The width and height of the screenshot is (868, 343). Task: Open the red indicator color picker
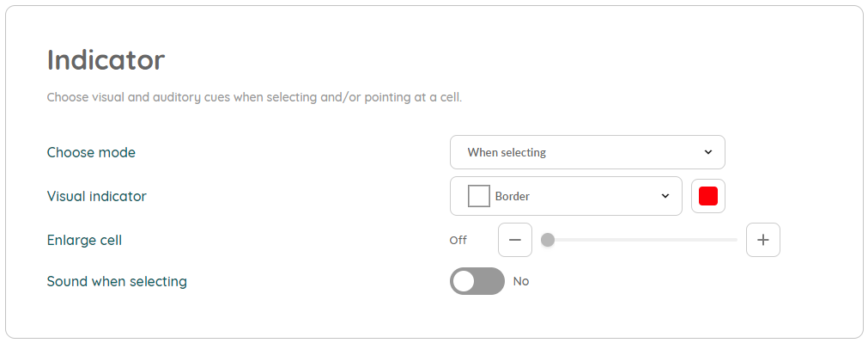(708, 196)
